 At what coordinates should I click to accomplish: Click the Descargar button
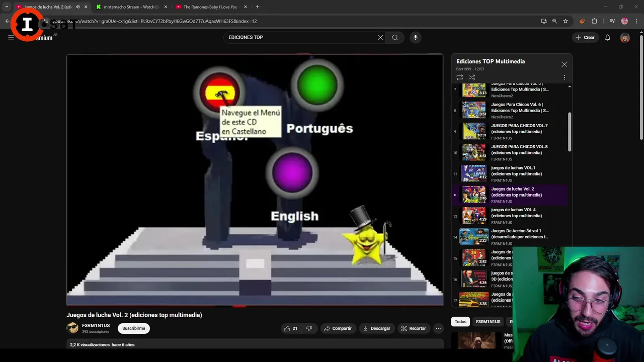(x=376, y=328)
